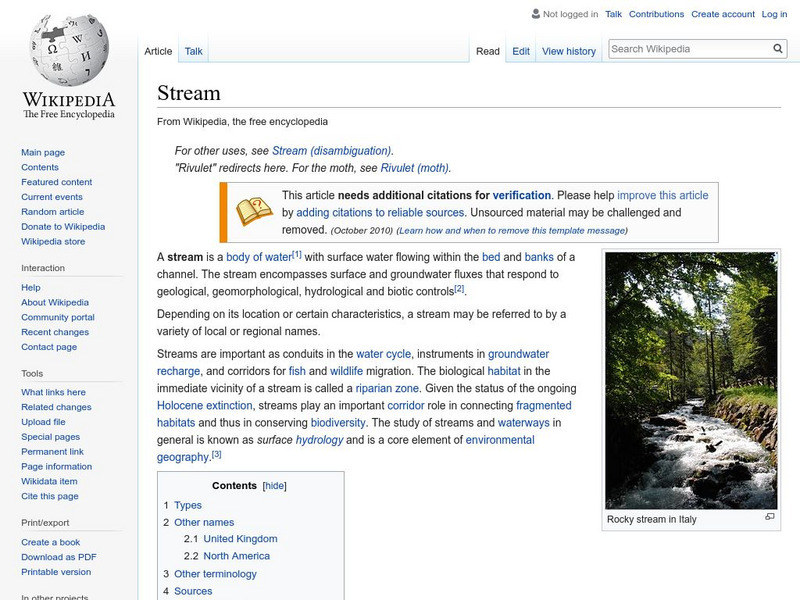Open Contributions link in top bar
Viewport: 800px width, 600px height.
coord(656,14)
